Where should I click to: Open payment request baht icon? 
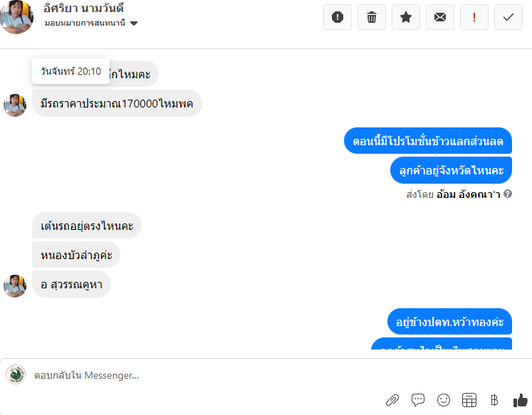click(495, 400)
